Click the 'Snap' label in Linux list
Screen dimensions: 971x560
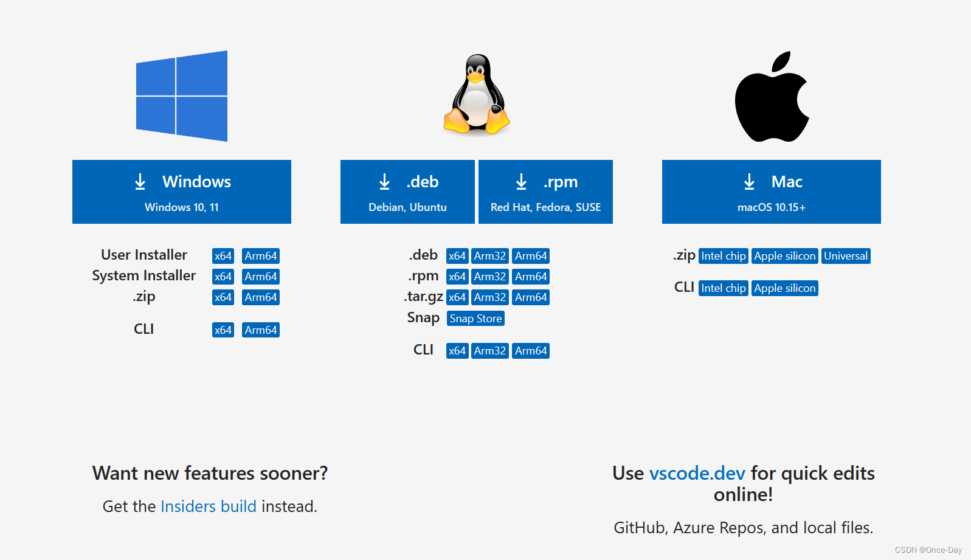(423, 317)
